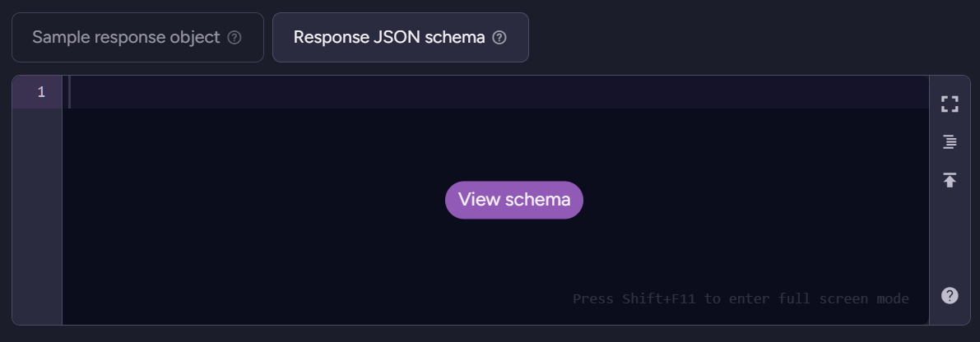Click the Shift+F11 full screen hint text
Screen dimensions: 980x342
coord(741,299)
